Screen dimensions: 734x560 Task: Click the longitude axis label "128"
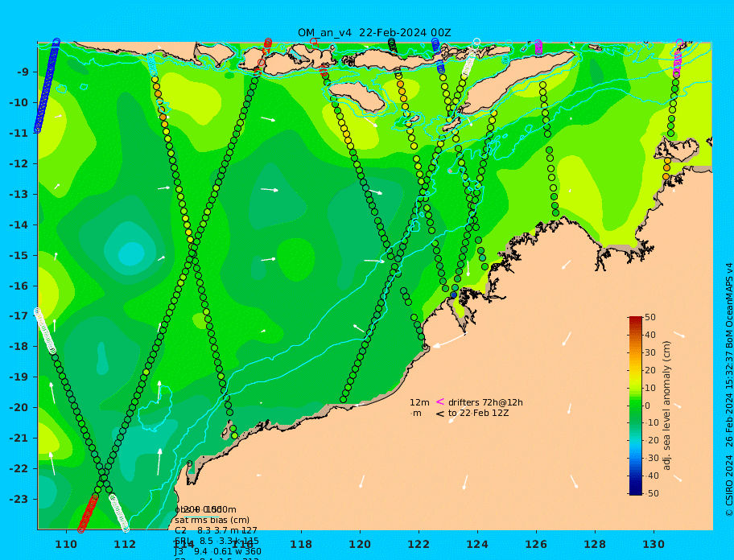[x=595, y=545]
